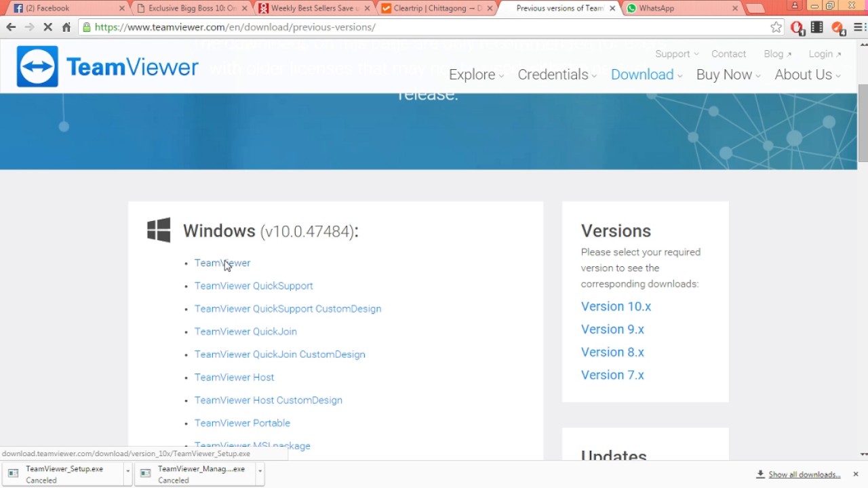The image size is (868, 488).
Task: Select Version 9.x in Versions
Action: (612, 329)
